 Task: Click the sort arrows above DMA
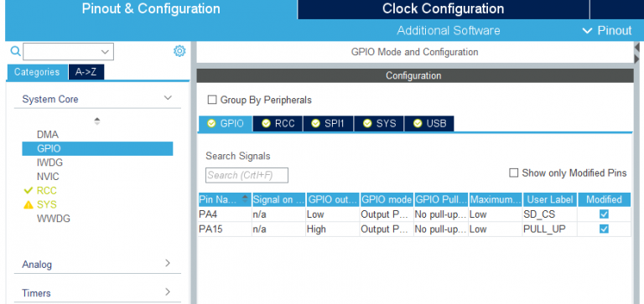97,121
